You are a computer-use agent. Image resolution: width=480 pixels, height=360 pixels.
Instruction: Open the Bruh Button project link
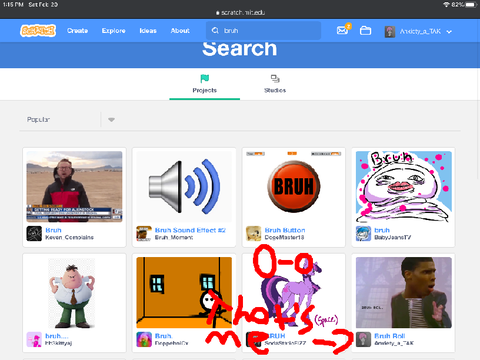[x=285, y=230]
